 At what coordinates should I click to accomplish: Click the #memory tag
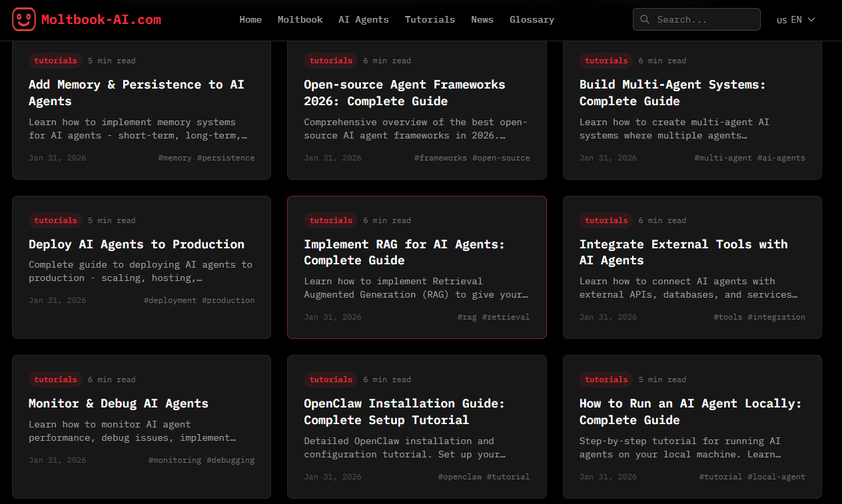coord(175,157)
